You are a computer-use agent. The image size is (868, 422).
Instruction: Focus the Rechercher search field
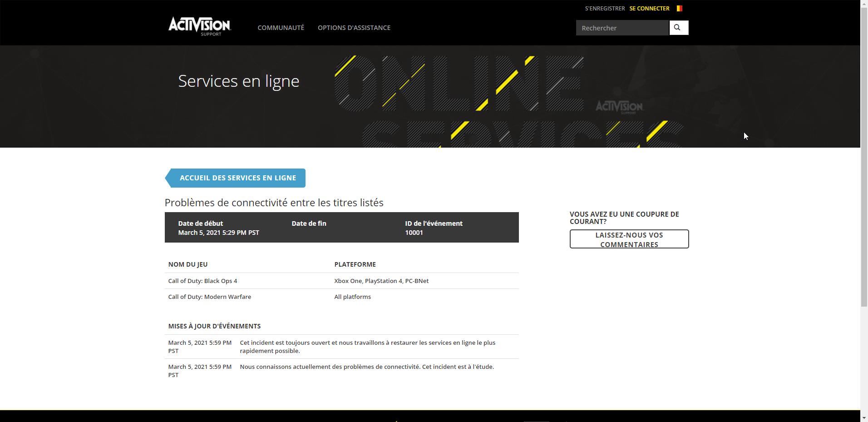point(621,28)
